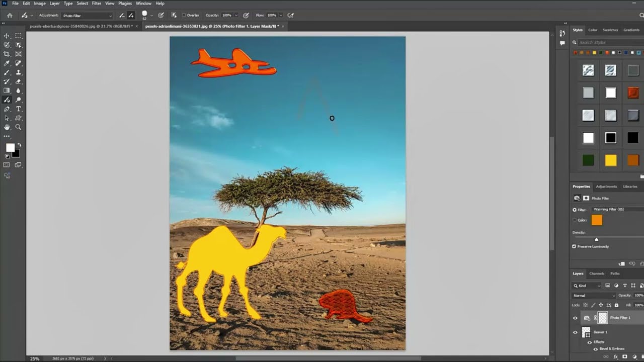Open the Opacity dropdown in options bar
The height and width of the screenshot is (362, 644).
pyautogui.click(x=235, y=16)
